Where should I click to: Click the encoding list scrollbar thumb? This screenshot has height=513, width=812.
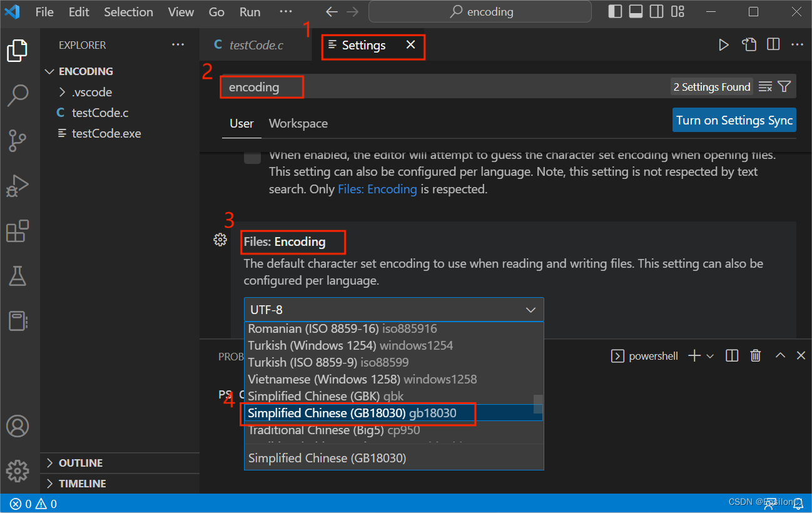point(538,404)
